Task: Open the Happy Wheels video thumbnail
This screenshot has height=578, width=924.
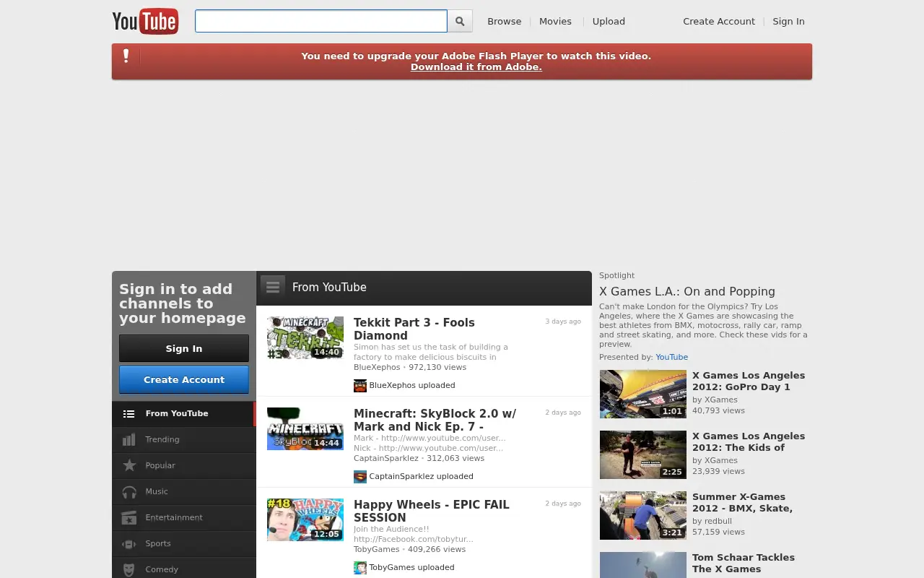Action: pos(305,519)
